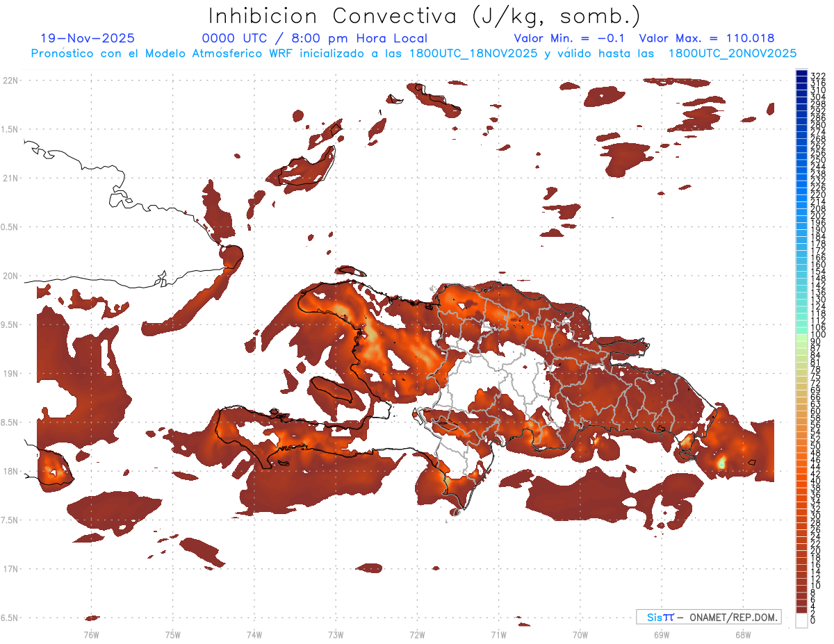
Task: Click the 'Valor Max. = 110.018' text
Action: click(707, 38)
